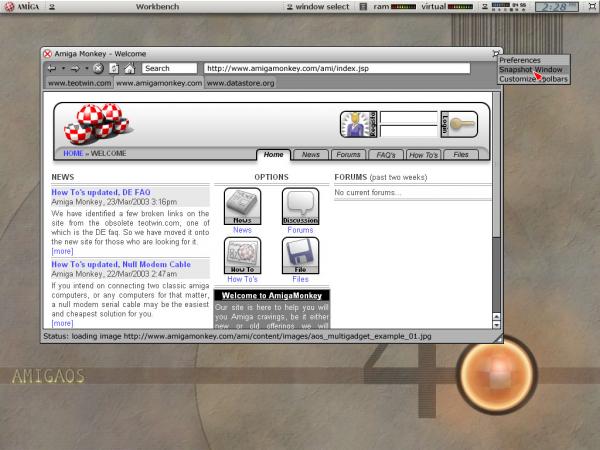
Task: Open the window menu gadget in title bar
Action: [x=496, y=53]
